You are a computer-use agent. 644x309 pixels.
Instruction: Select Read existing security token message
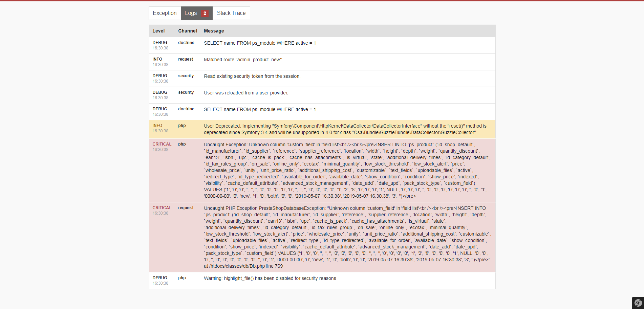pos(252,76)
